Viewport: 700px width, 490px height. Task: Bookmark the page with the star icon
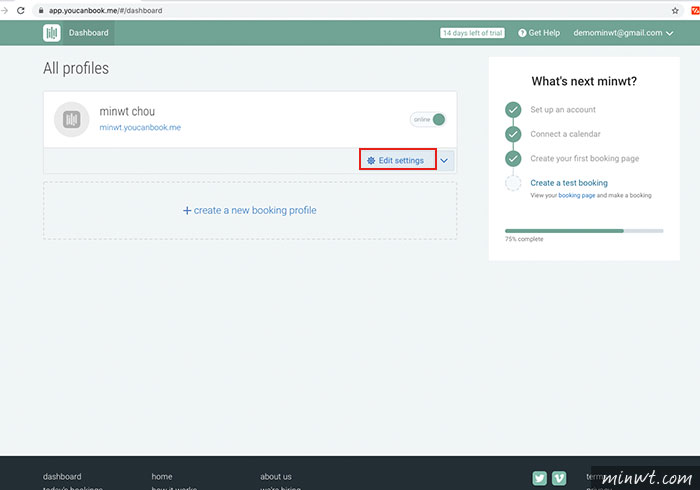pyautogui.click(x=675, y=11)
